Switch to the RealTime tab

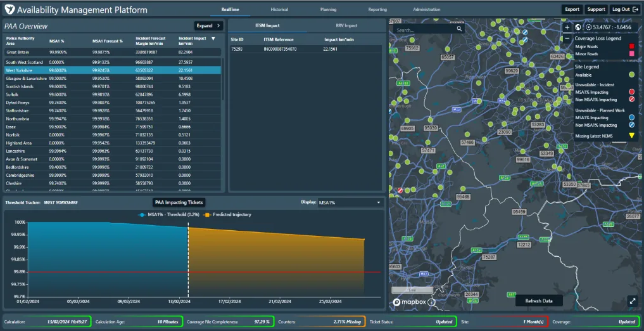coord(230,10)
